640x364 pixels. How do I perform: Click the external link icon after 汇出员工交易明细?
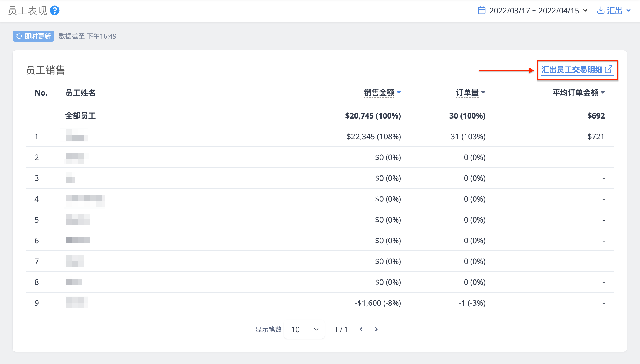(x=609, y=70)
